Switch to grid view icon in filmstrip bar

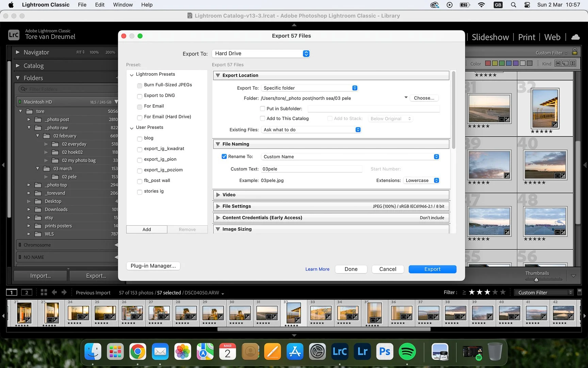coord(44,292)
